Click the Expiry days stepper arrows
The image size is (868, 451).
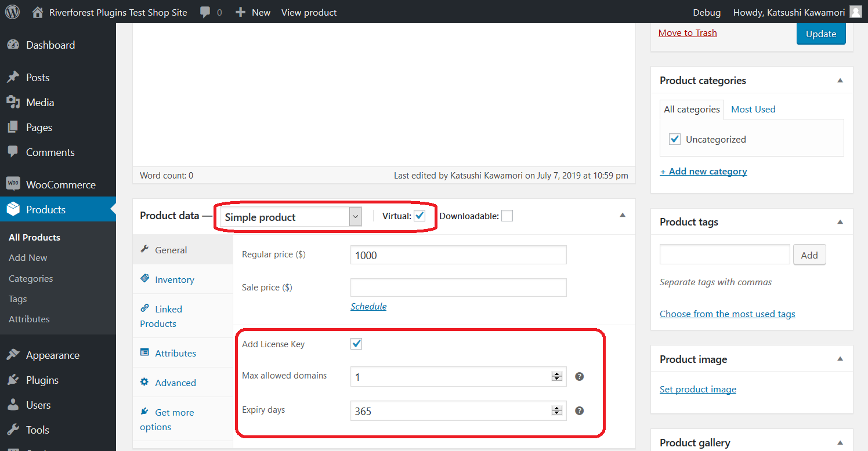point(557,411)
